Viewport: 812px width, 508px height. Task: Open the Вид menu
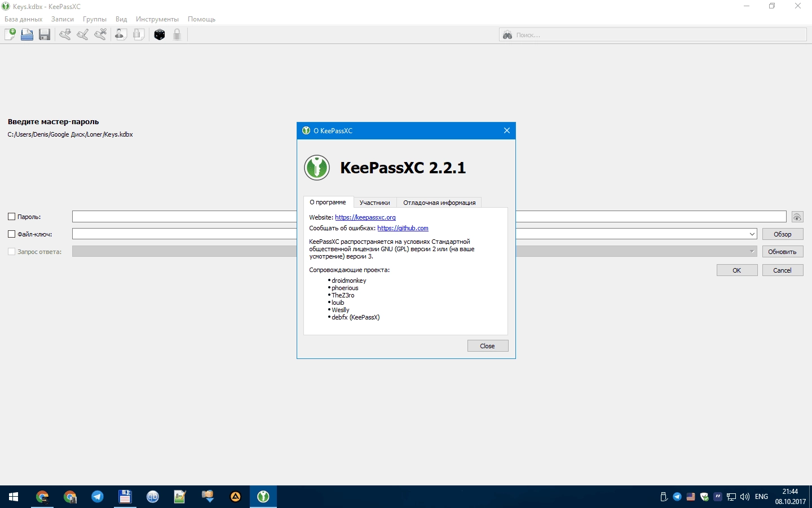pos(121,19)
